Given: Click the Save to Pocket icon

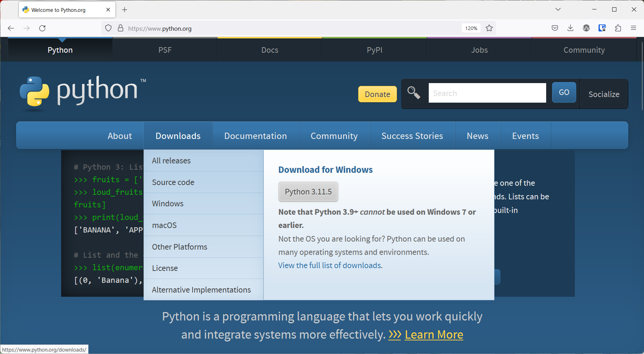Looking at the screenshot, I should (x=555, y=28).
